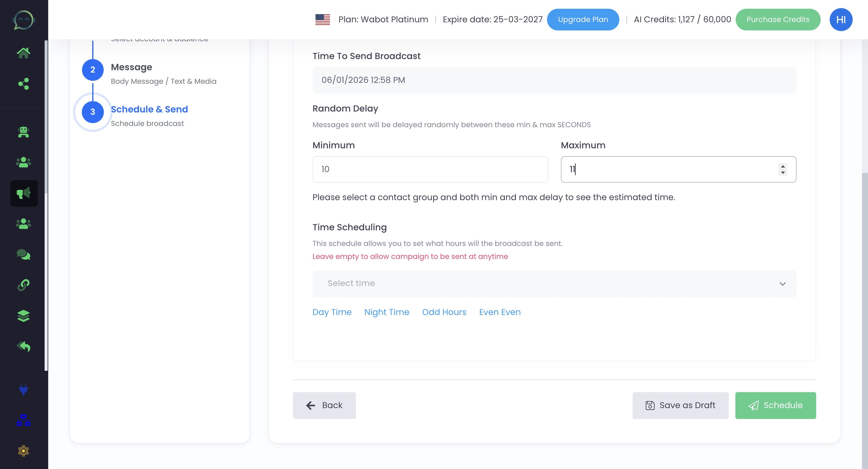Open the chat conversations icon
This screenshot has height=469, width=868.
pyautogui.click(x=23, y=255)
